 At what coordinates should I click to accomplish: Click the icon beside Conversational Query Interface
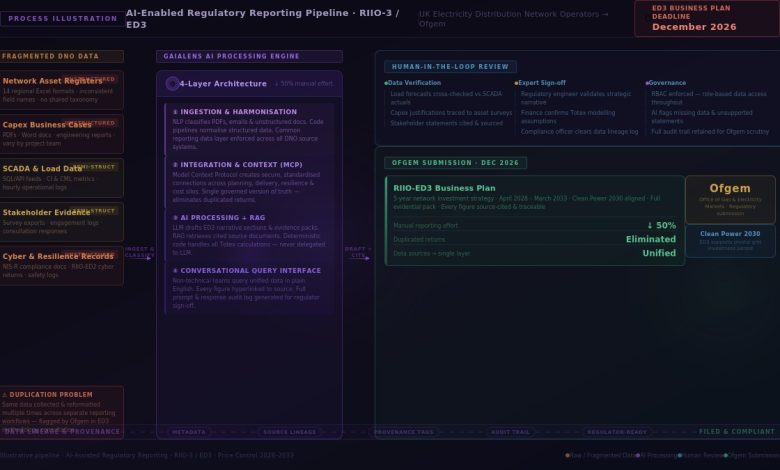(x=175, y=270)
